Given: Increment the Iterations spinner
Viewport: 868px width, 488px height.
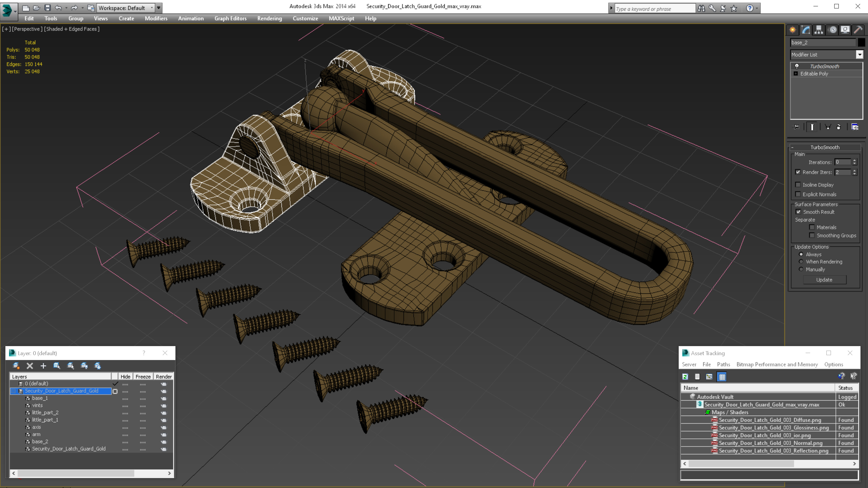Looking at the screenshot, I should 854,160.
